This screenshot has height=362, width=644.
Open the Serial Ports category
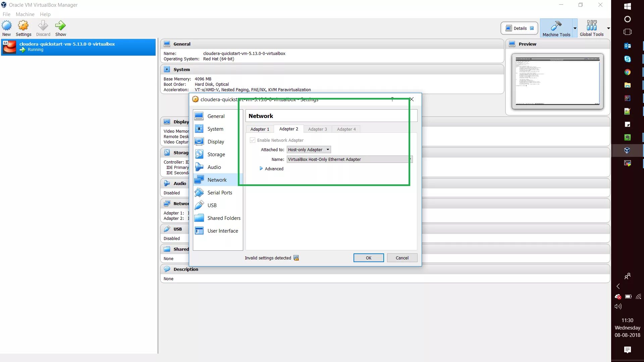tap(217, 192)
